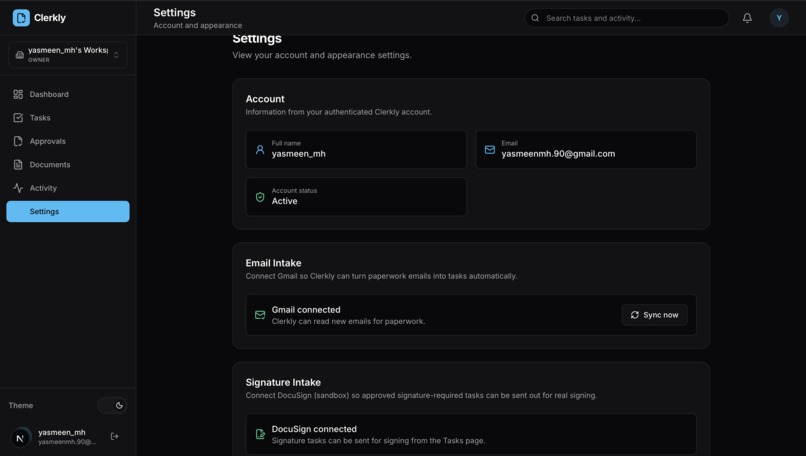The image size is (806, 456).
Task: Click the Active account status value
Action: click(x=284, y=201)
